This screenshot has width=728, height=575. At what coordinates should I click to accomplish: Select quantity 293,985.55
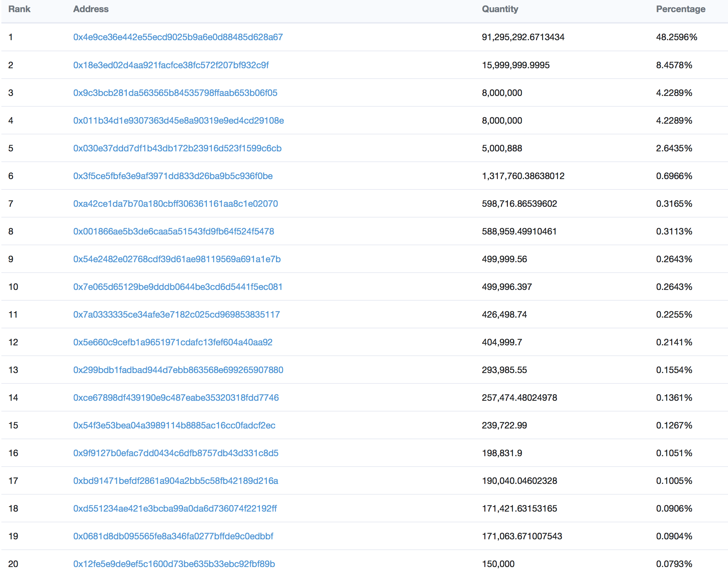coord(504,370)
